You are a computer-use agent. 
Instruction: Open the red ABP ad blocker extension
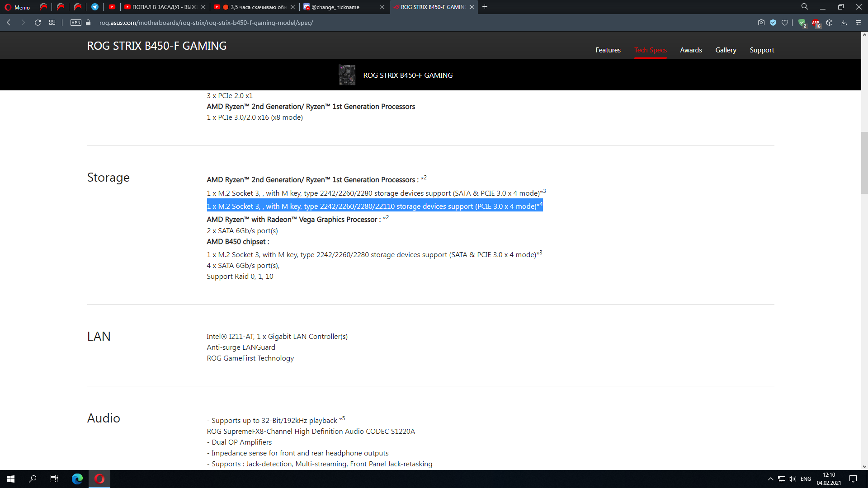[816, 23]
